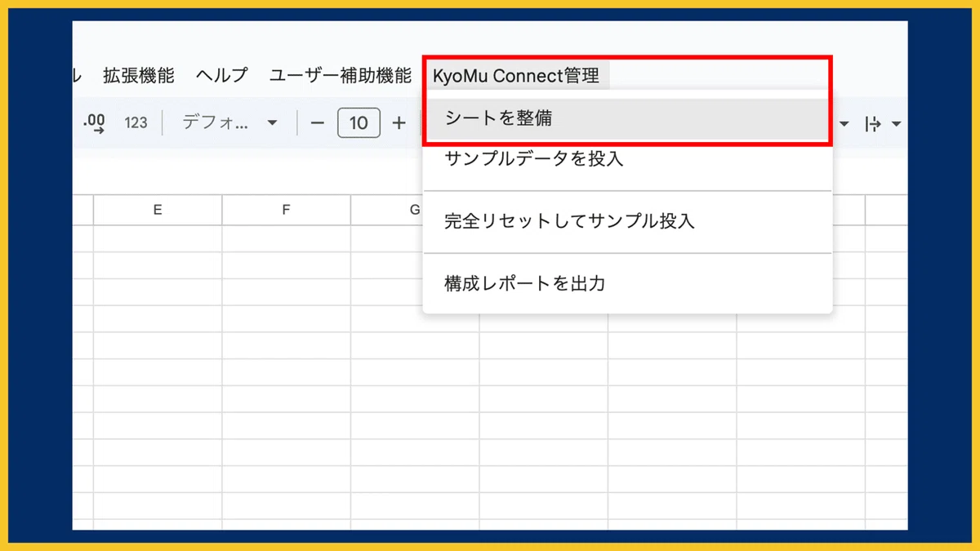Click increase decimal places icon

[95, 123]
